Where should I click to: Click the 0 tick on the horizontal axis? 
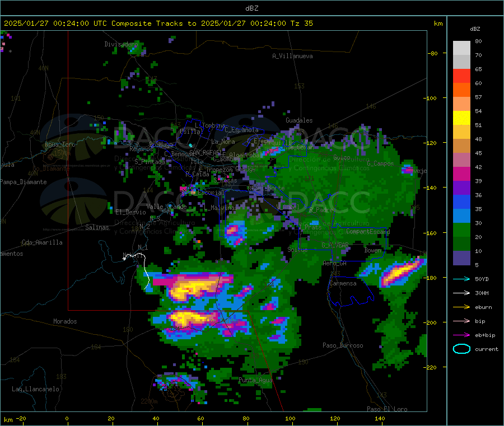tap(67, 418)
